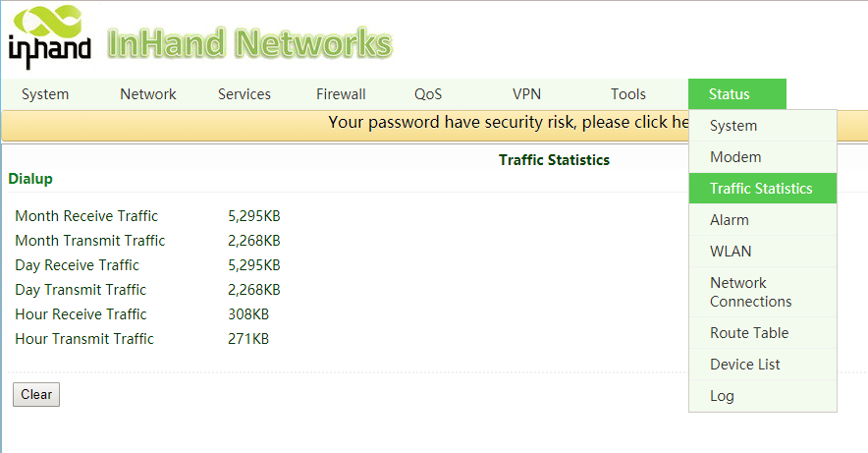Open the QoS menu
Image resolution: width=868 pixels, height=453 pixels.
tap(428, 94)
